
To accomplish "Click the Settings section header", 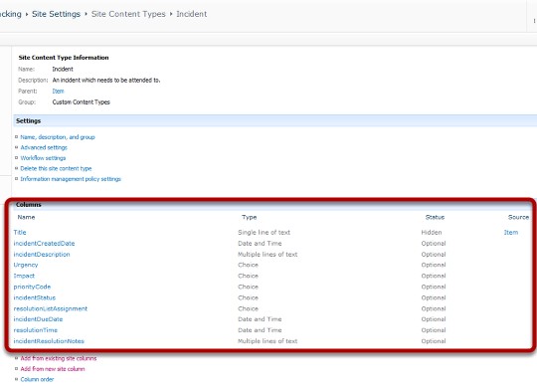I will click(x=29, y=121).
